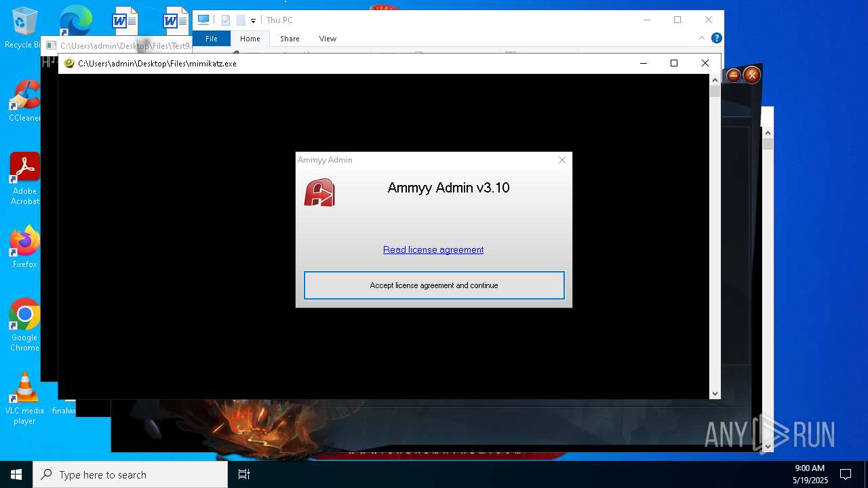Open Google Chrome desktop shortcut
Viewport: 868px width, 488px height.
(x=24, y=325)
